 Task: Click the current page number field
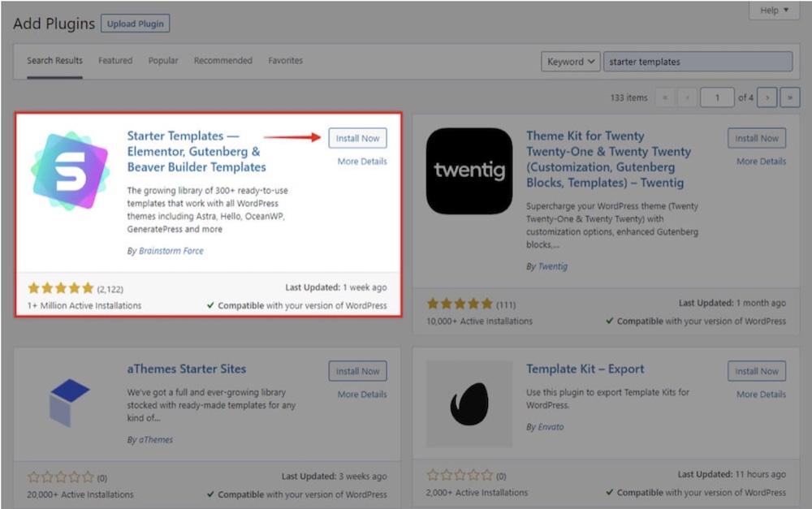click(x=717, y=97)
